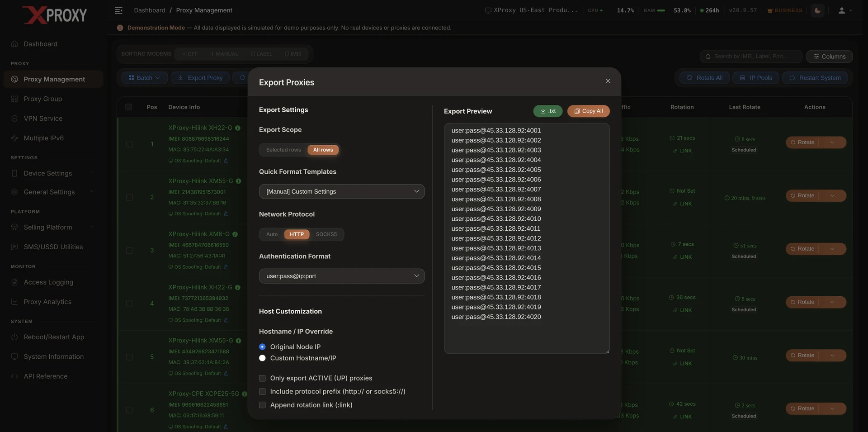Open Rotate dropdown arrow for row 4
This screenshot has height=432, width=868.
[832, 302]
